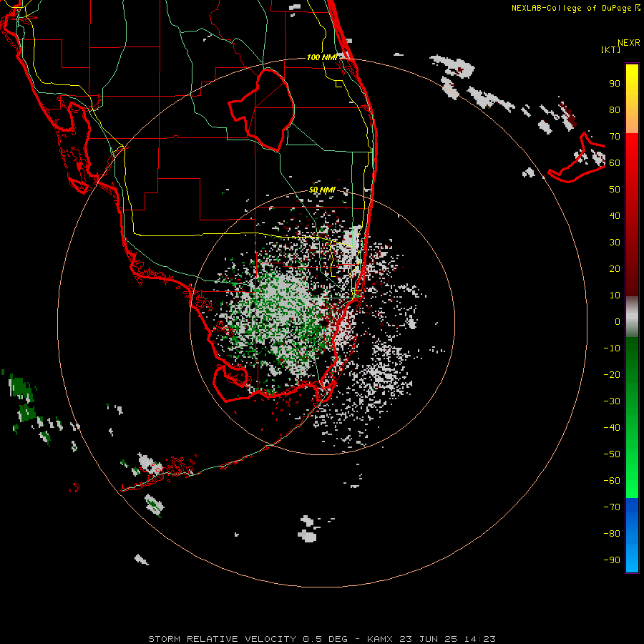644x644 pixels.
Task: Click the blue bottom segment of the color bar
Action: point(632,535)
